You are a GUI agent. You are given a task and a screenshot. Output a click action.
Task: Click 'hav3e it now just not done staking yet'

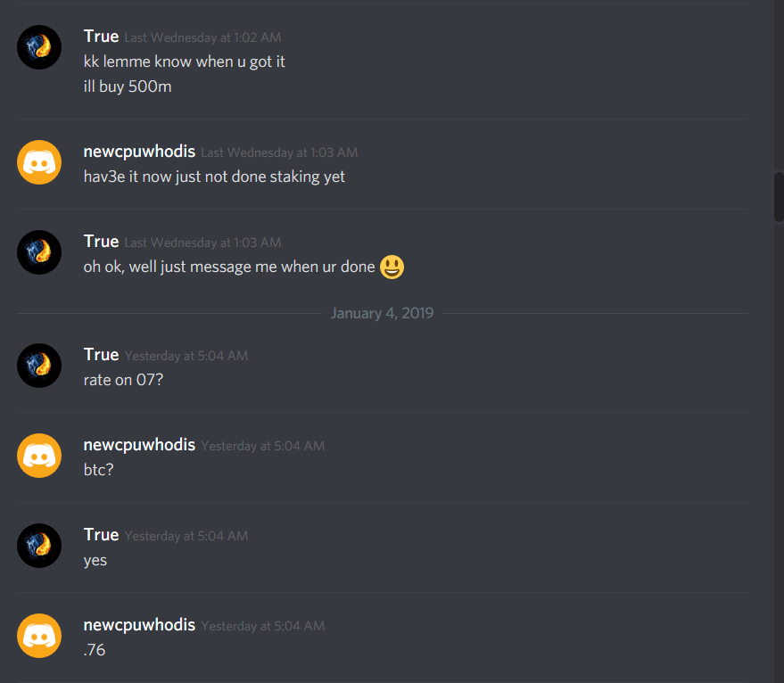[x=214, y=177]
